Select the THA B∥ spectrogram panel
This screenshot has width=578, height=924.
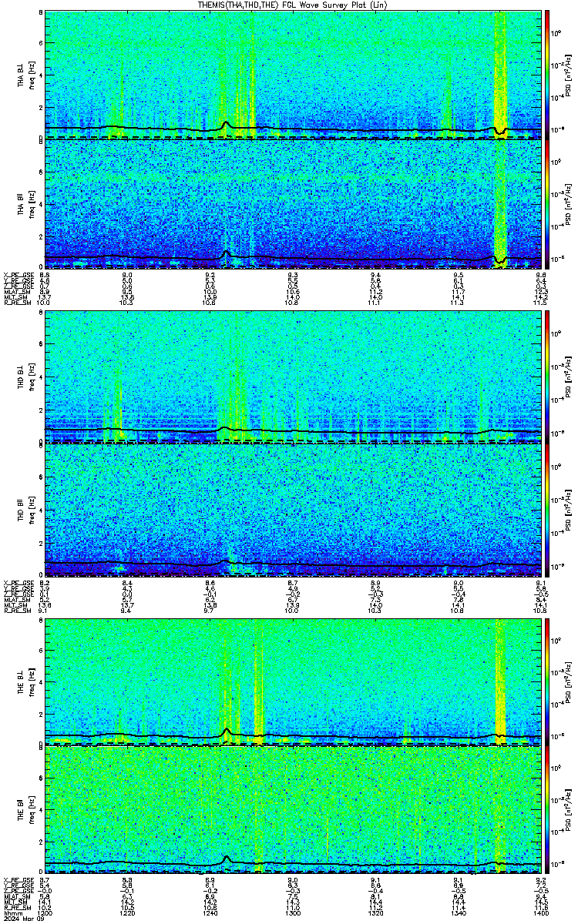click(x=293, y=203)
